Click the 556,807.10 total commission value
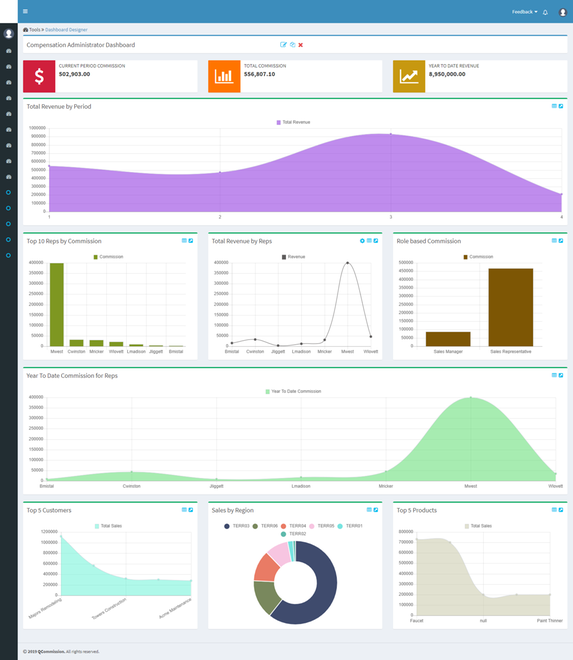Screen dimensions: 573x660 [x=259, y=74]
